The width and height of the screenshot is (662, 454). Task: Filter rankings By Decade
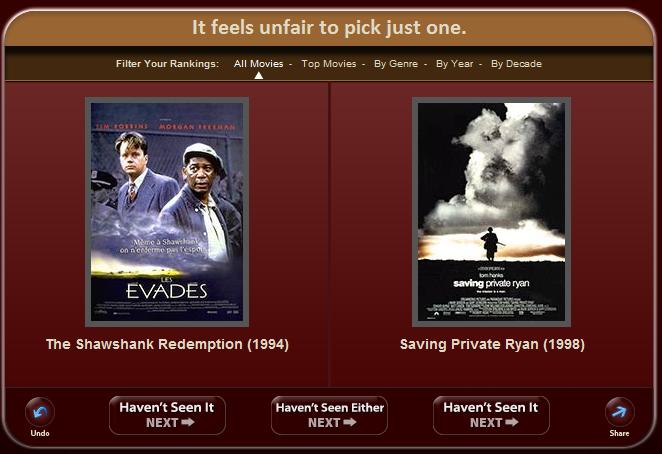tap(516, 64)
